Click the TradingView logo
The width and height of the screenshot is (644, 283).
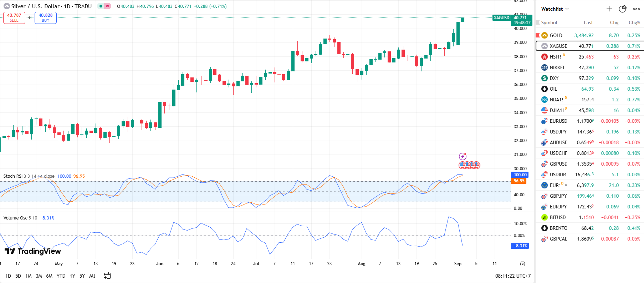pyautogui.click(x=33, y=251)
